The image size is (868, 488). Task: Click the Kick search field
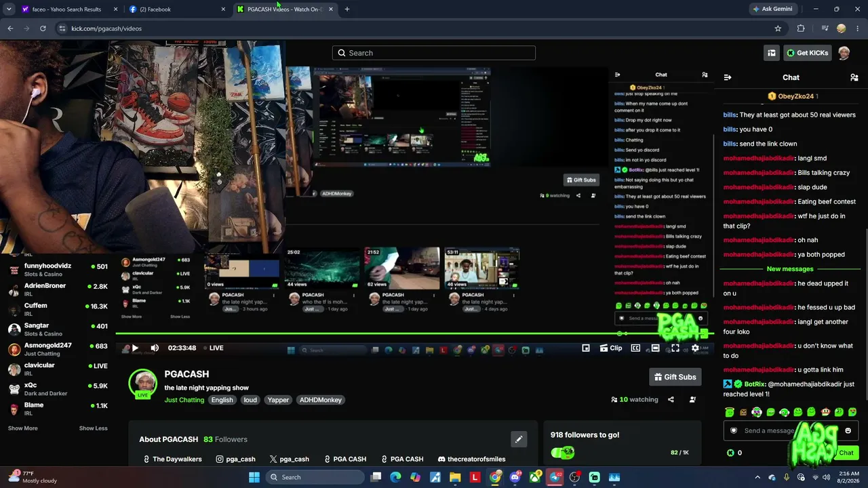[x=434, y=53]
